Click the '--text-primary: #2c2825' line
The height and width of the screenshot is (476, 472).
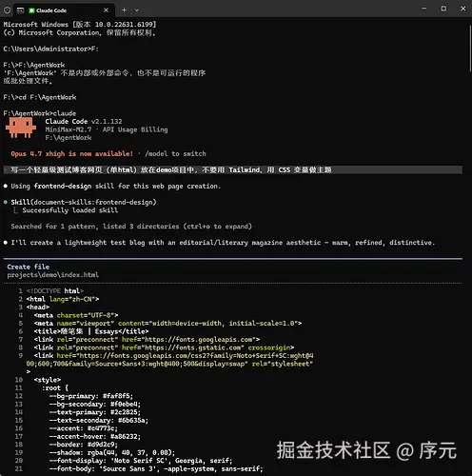(x=95, y=412)
